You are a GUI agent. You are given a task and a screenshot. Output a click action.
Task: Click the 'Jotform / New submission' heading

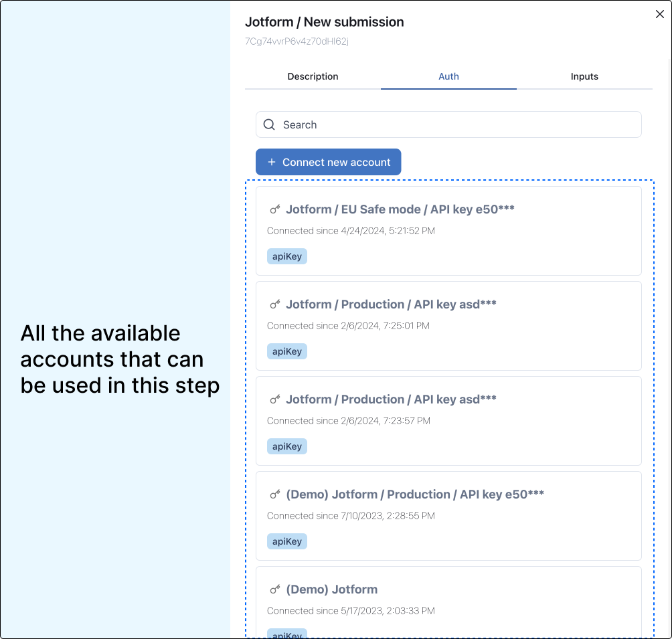click(324, 22)
